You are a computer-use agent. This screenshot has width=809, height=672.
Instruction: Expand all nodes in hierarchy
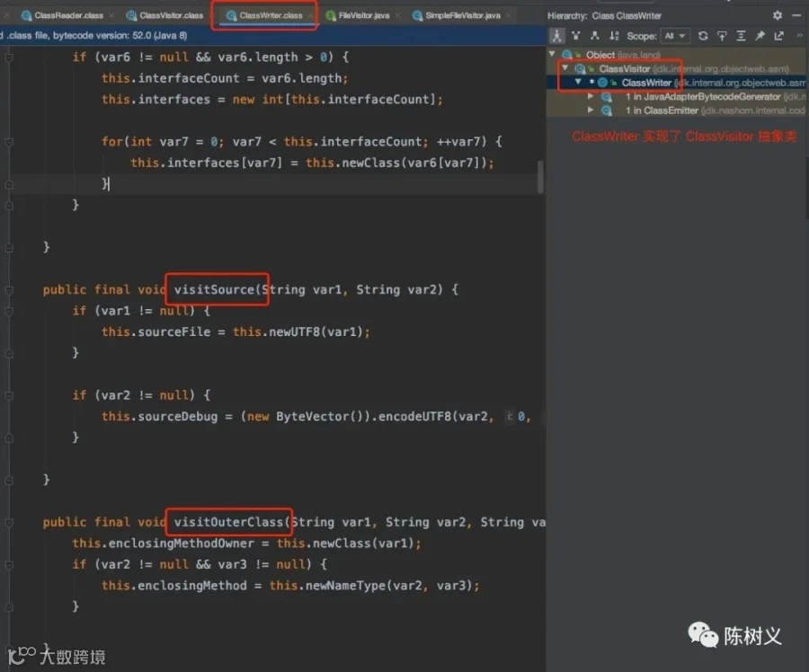[x=741, y=36]
